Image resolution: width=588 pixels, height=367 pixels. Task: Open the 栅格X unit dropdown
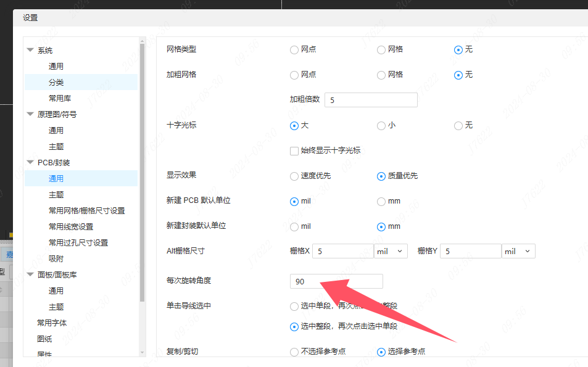(391, 252)
